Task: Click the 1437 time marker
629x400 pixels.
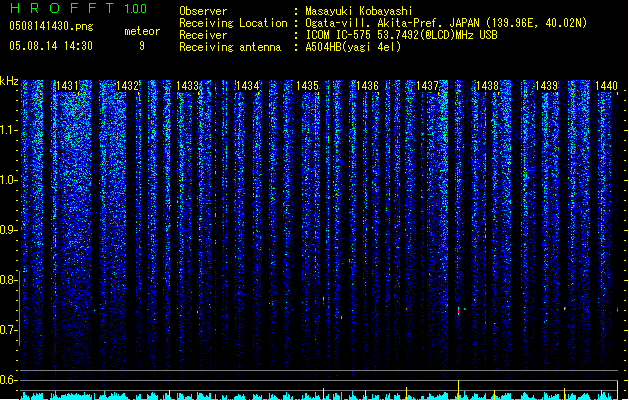Action: point(427,86)
